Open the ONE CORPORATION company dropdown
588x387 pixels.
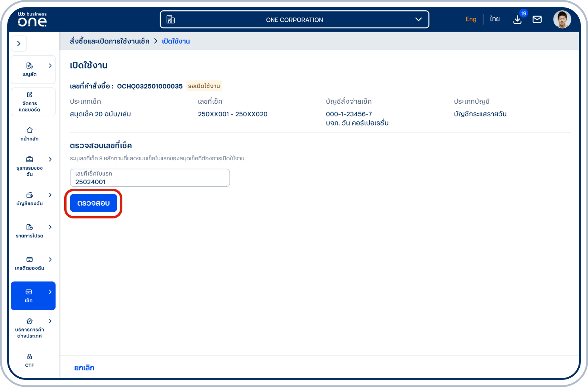[418, 19]
